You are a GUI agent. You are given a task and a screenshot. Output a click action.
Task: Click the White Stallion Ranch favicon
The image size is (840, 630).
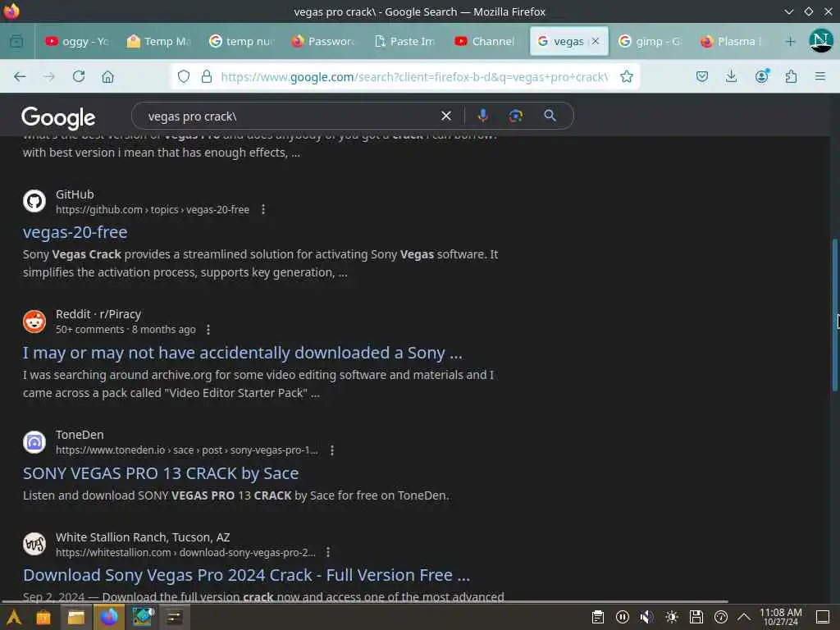pyautogui.click(x=34, y=544)
